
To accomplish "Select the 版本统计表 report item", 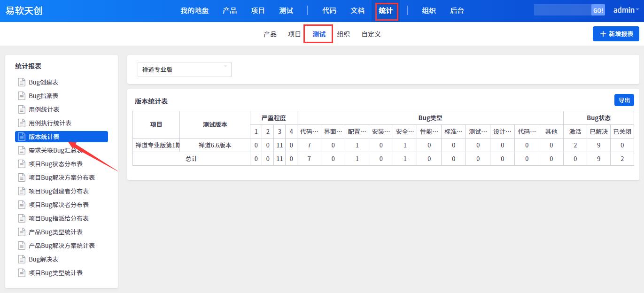I will 62,137.
